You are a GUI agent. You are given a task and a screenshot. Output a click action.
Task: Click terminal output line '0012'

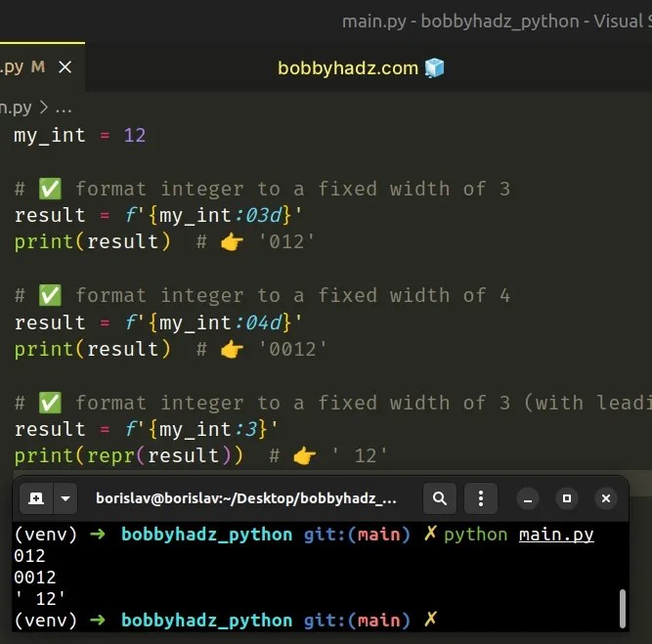tap(35, 578)
